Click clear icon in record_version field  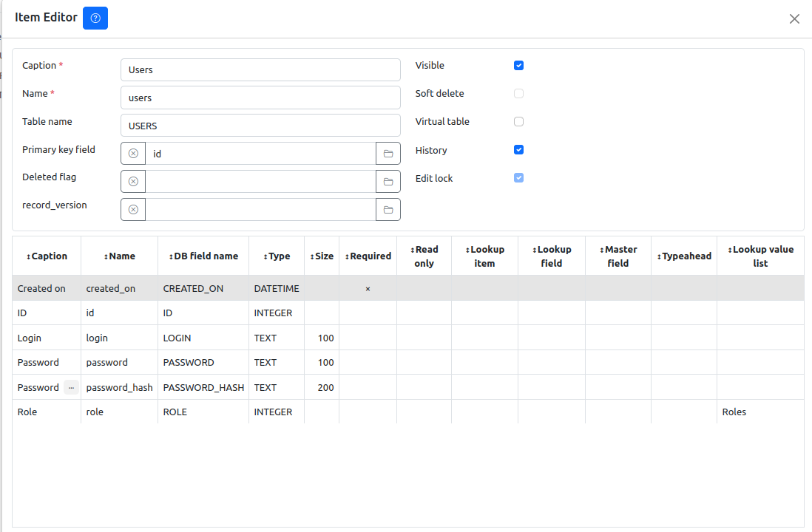tap(133, 210)
